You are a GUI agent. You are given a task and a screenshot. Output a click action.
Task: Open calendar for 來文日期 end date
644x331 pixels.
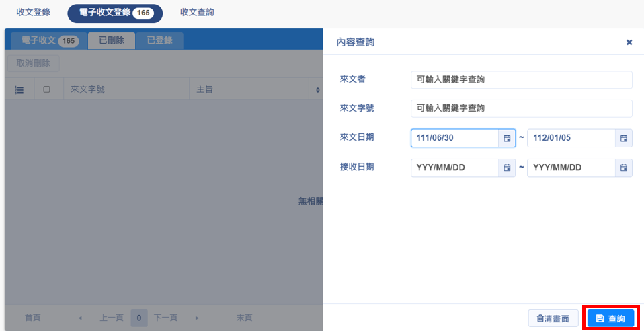[x=623, y=138]
